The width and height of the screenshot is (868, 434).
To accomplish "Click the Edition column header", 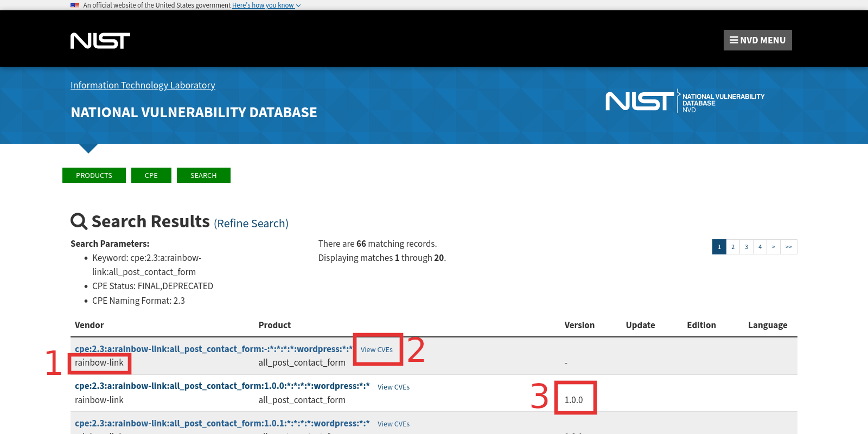I will (701, 325).
